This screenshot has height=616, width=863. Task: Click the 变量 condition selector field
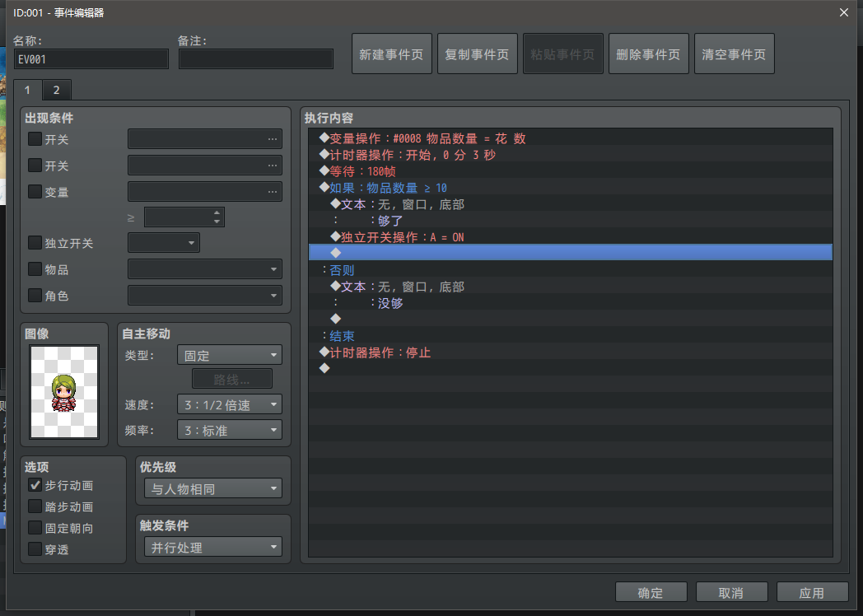click(x=205, y=192)
